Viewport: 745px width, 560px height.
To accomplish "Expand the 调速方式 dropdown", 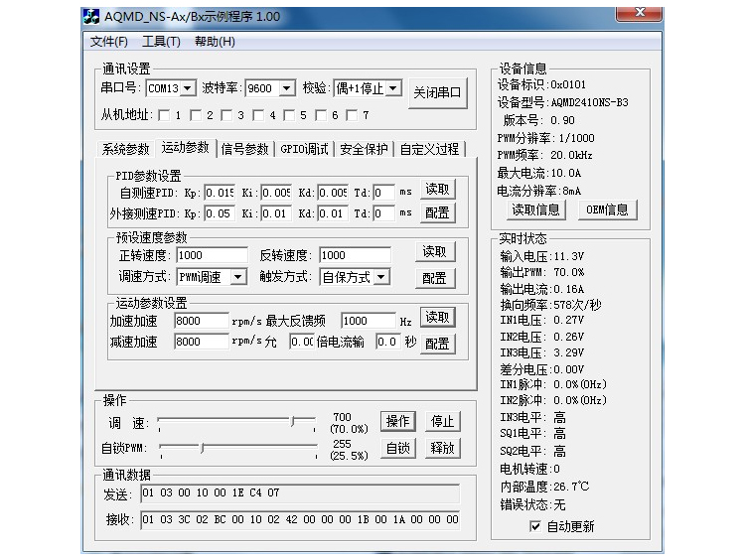I will tap(238, 277).
